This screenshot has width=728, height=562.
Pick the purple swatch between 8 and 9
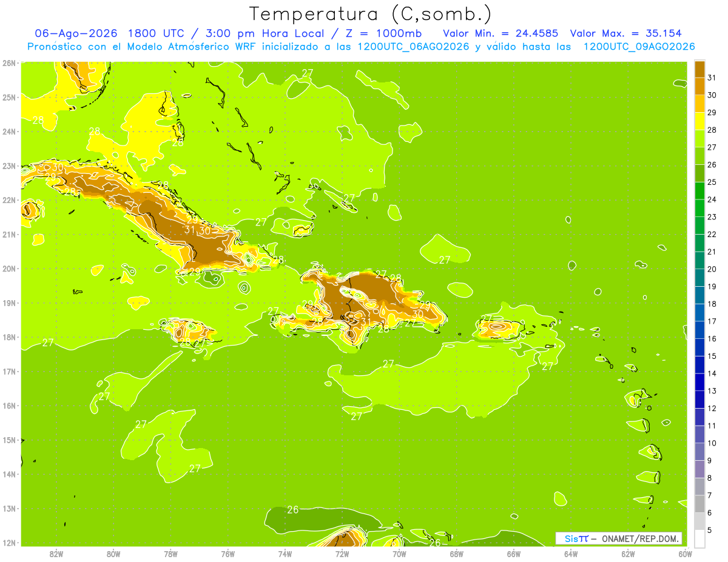pos(699,469)
